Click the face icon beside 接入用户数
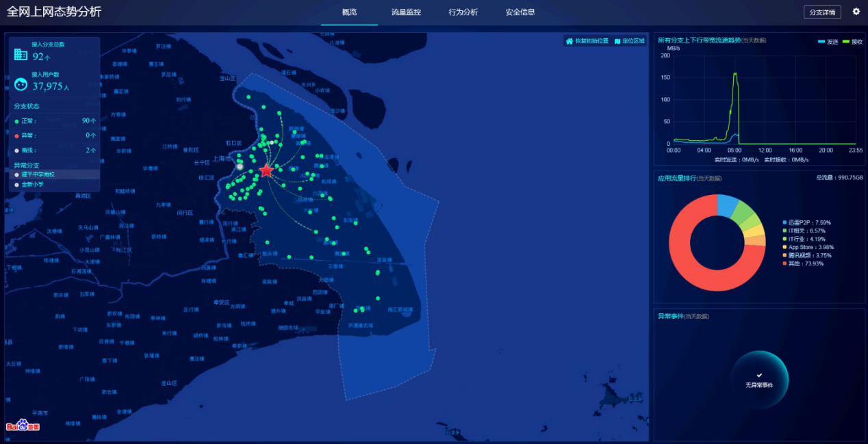This screenshot has width=868, height=444. 21,84
